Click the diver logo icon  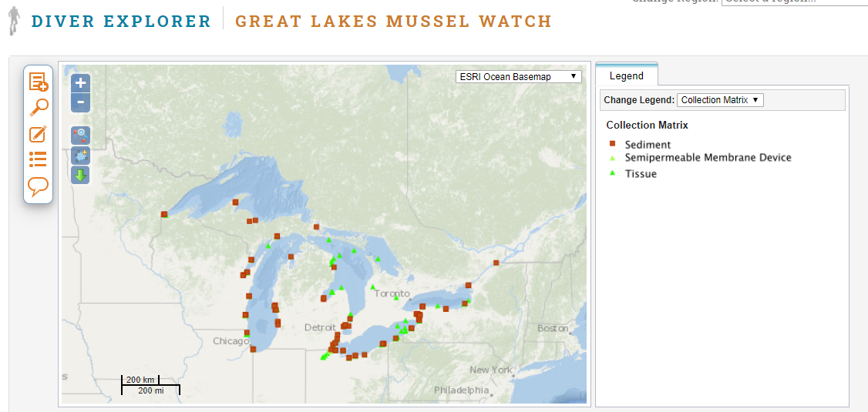pyautogui.click(x=15, y=21)
